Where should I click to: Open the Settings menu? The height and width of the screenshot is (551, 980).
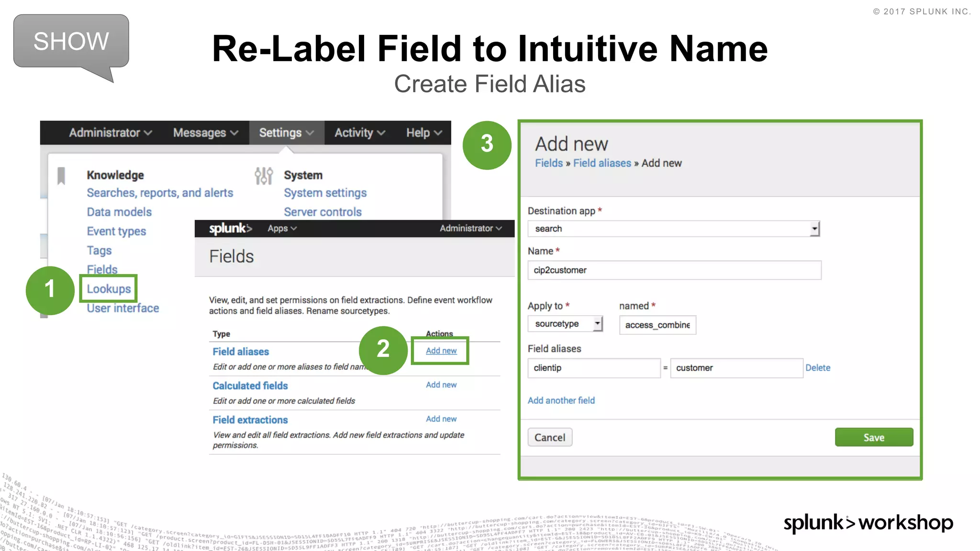[x=287, y=132]
